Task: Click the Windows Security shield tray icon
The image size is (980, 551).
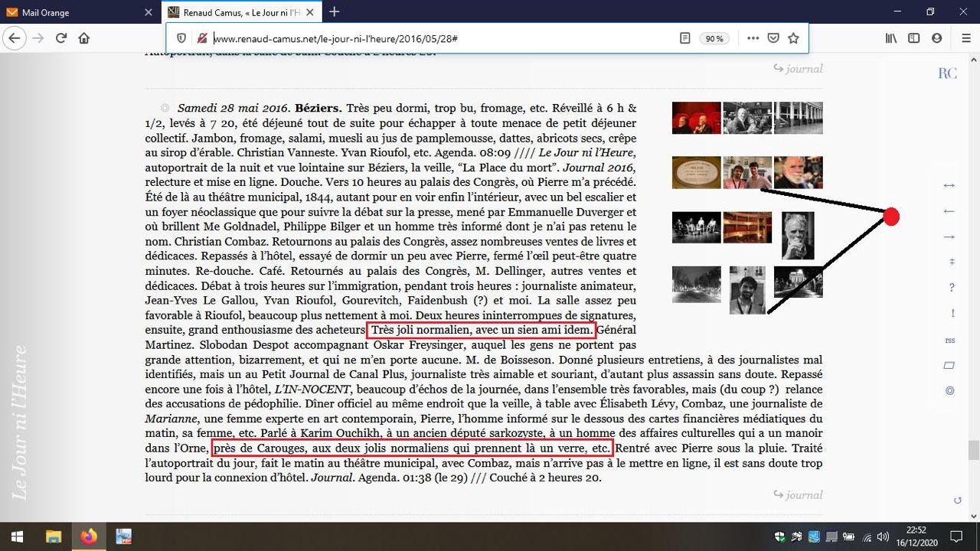Action: (780, 536)
